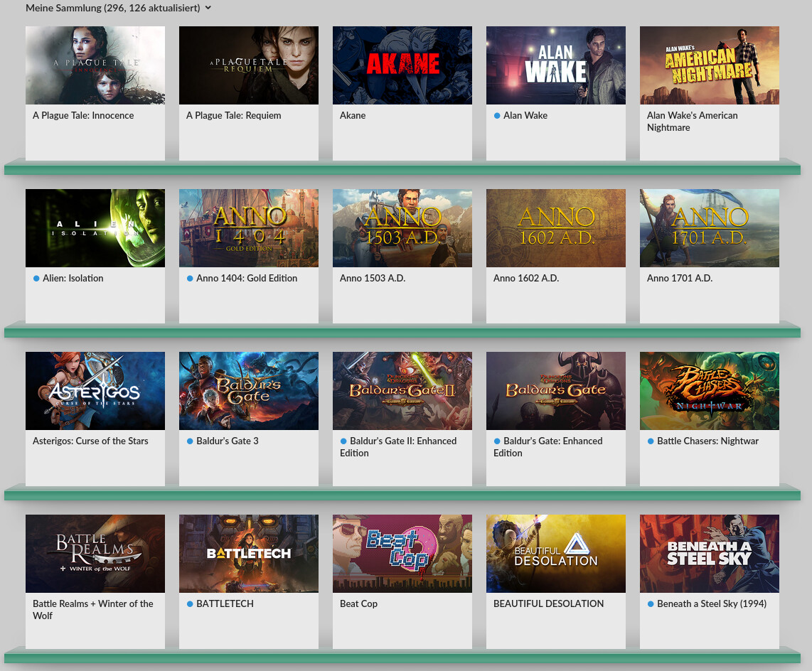Open Asterigos: Curse of the Stars cover

[95, 391]
